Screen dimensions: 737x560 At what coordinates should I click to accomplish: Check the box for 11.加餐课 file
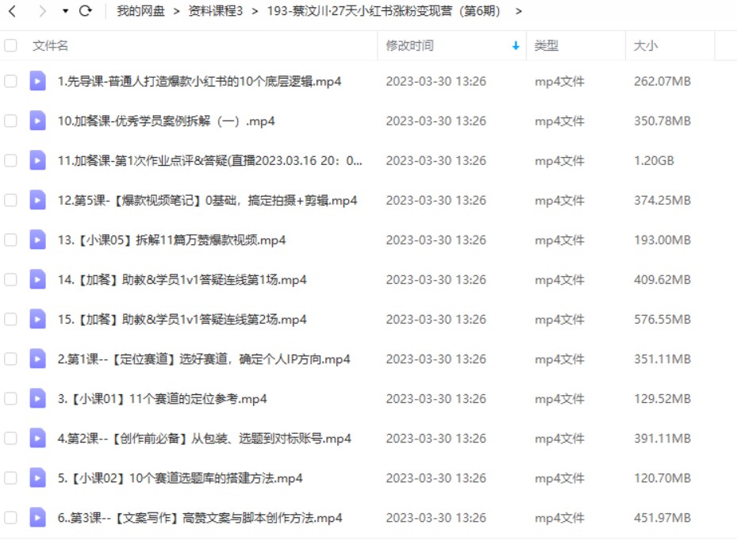pos(10,161)
